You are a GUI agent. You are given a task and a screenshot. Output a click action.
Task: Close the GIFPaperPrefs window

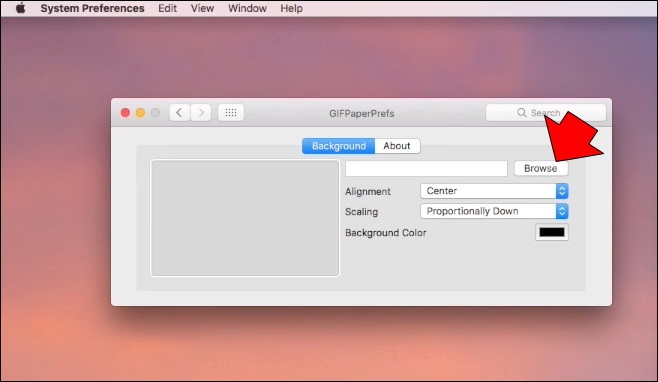pyautogui.click(x=125, y=113)
